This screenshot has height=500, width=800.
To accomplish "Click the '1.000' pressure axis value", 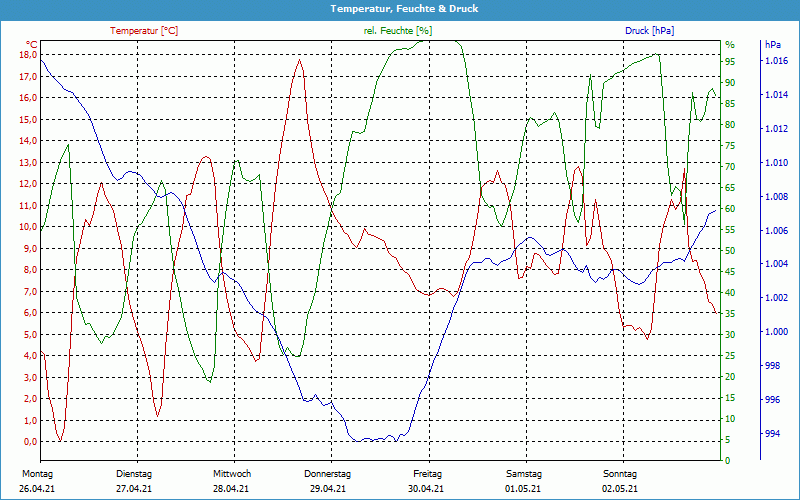I will [776, 332].
